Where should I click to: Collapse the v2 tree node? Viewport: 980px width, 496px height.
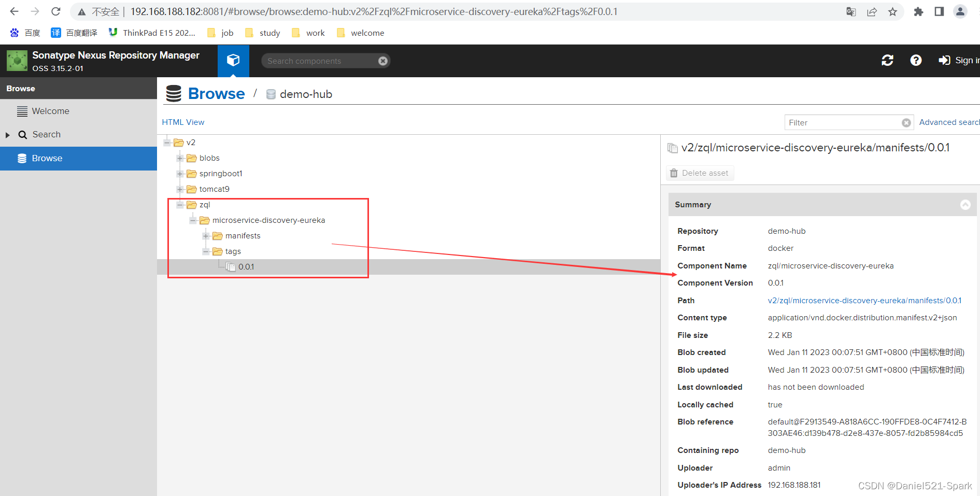167,143
